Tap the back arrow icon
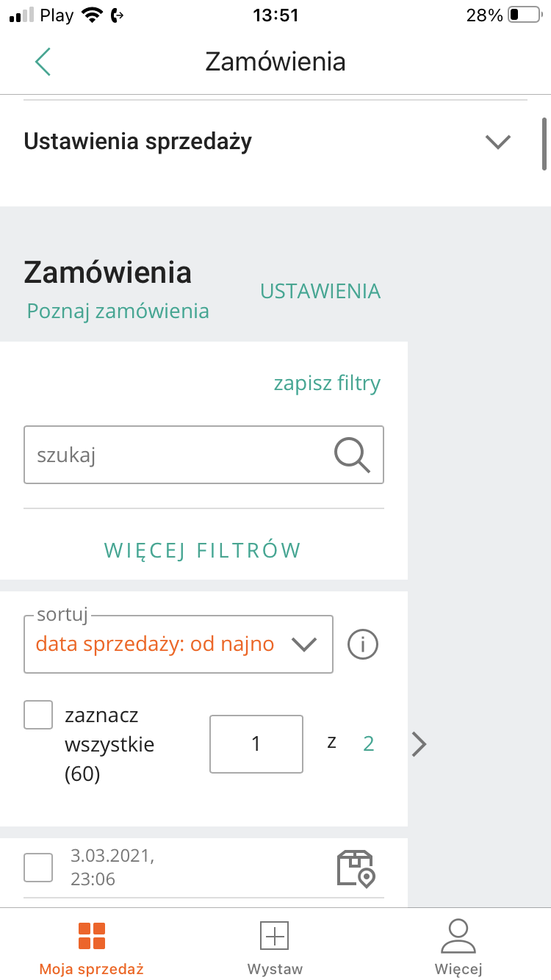The image size is (551, 980). (43, 62)
